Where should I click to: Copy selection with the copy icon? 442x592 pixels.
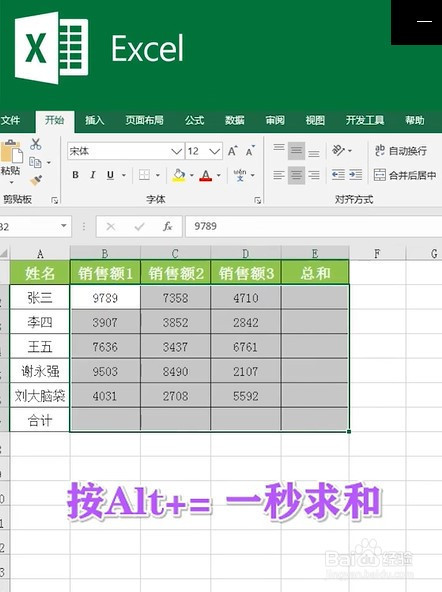[35, 162]
